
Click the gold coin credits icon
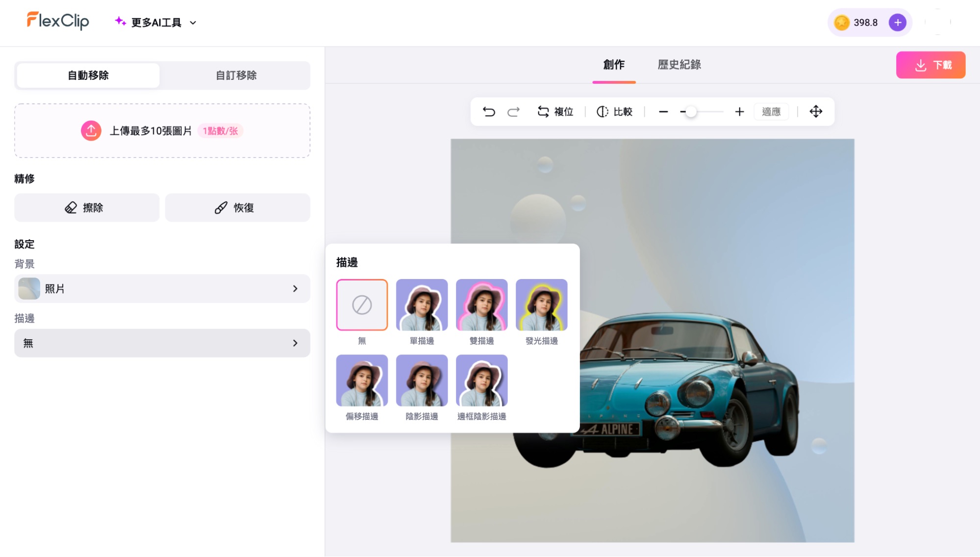(x=841, y=23)
